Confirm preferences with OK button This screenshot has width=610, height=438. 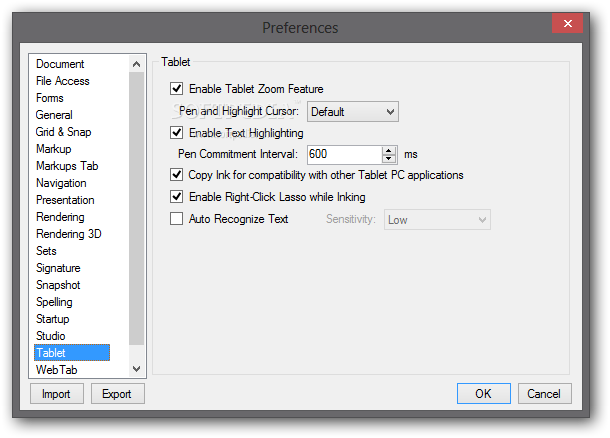(484, 394)
